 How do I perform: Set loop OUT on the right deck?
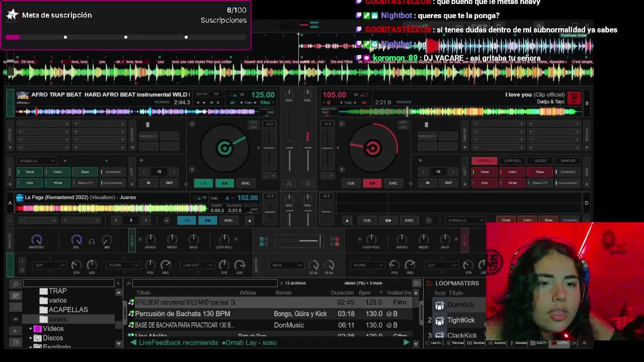pyautogui.click(x=448, y=183)
